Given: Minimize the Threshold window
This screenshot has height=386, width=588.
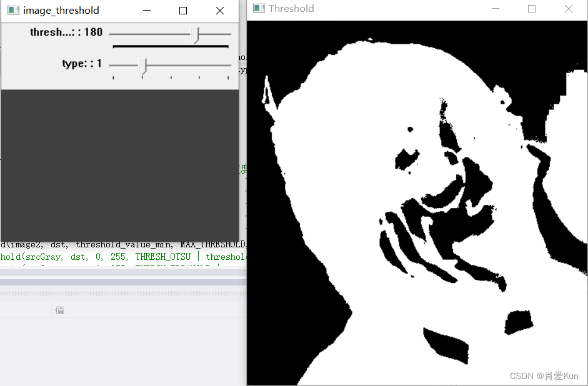Looking at the screenshot, I should (x=496, y=9).
